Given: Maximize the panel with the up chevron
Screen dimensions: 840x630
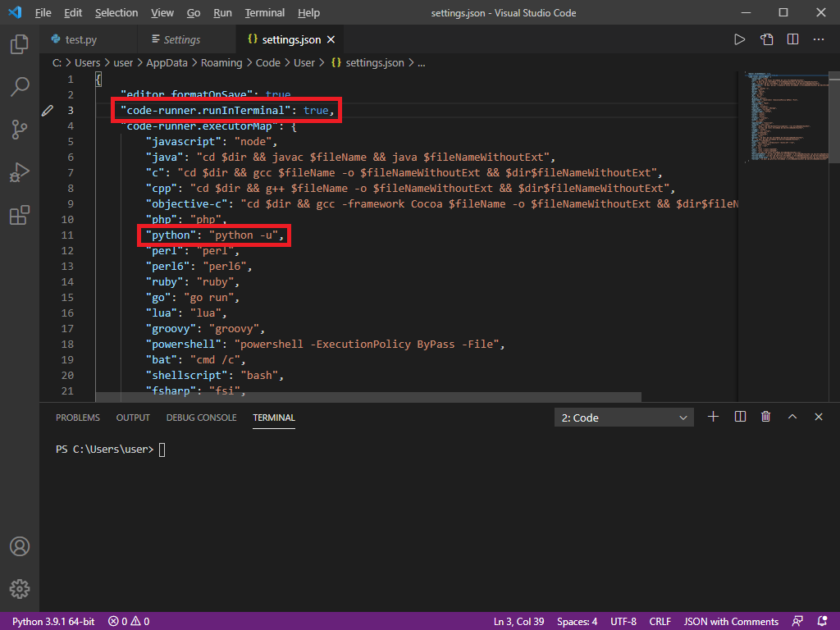Looking at the screenshot, I should pyautogui.click(x=792, y=417).
